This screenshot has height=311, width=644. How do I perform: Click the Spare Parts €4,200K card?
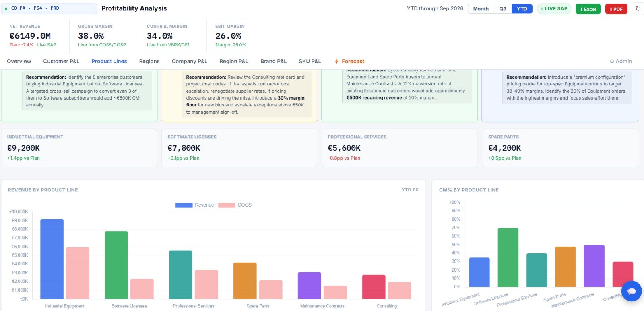(x=560, y=148)
